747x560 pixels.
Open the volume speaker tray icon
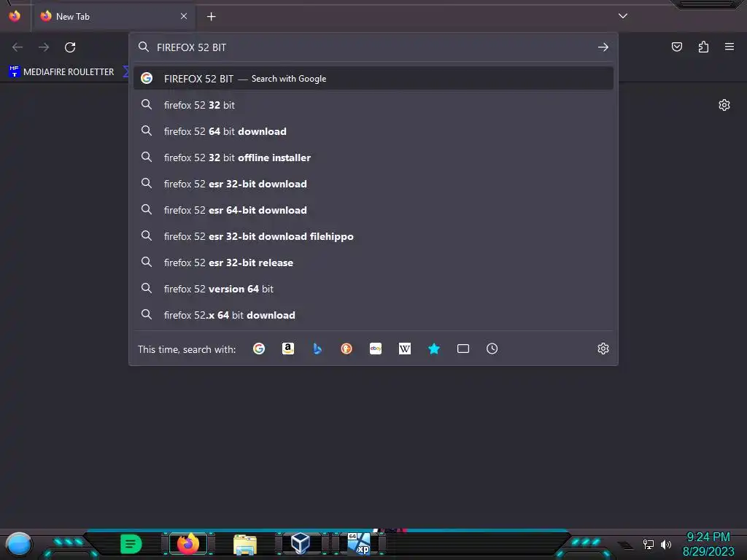(665, 544)
